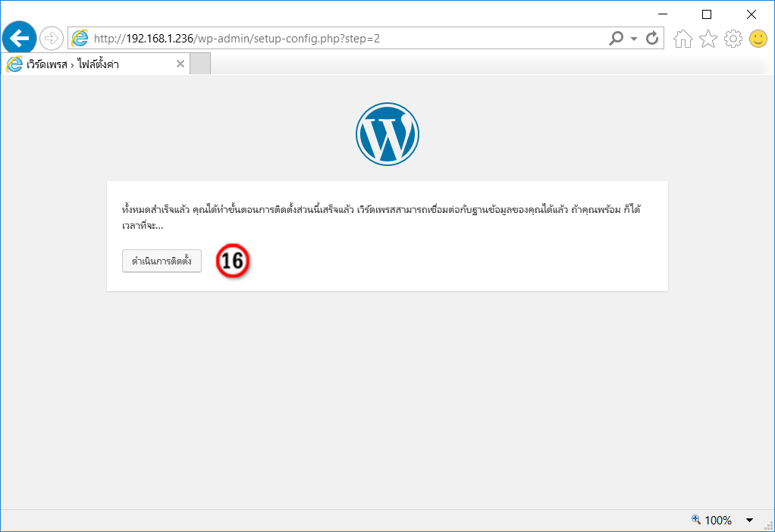
Task: Minimize the browser window
Action: pyautogui.click(x=663, y=14)
